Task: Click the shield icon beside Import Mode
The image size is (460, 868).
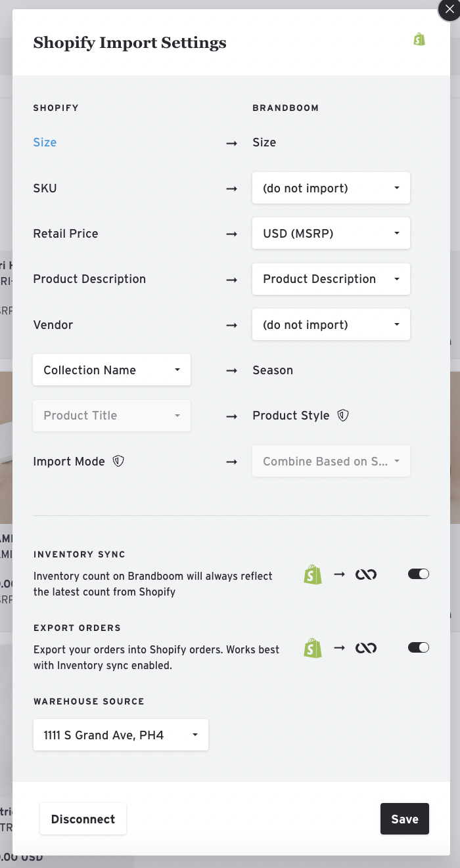Action: click(x=118, y=461)
